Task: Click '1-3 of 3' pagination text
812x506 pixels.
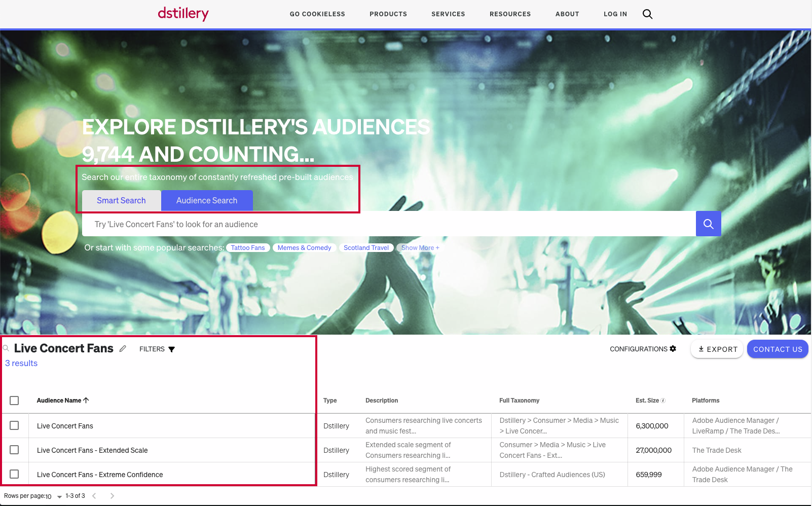Action: click(x=75, y=496)
